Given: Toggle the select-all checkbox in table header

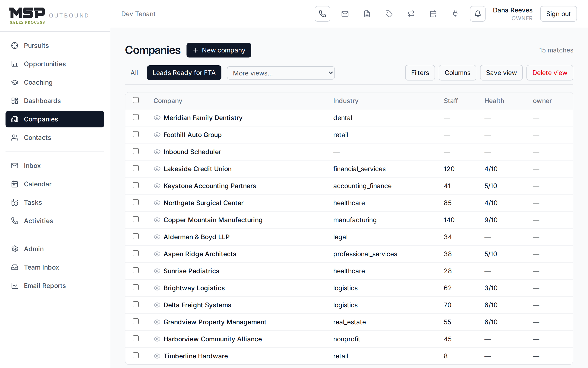Looking at the screenshot, I should click(x=136, y=100).
